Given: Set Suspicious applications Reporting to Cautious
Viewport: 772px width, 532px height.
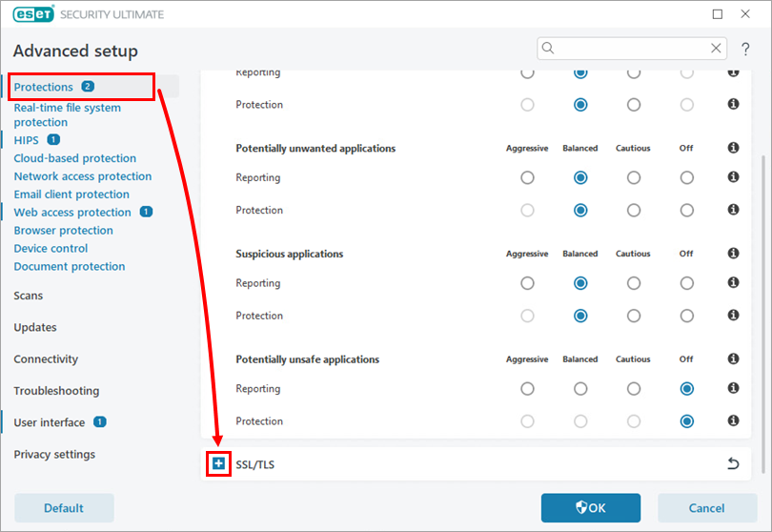Looking at the screenshot, I should pos(634,283).
